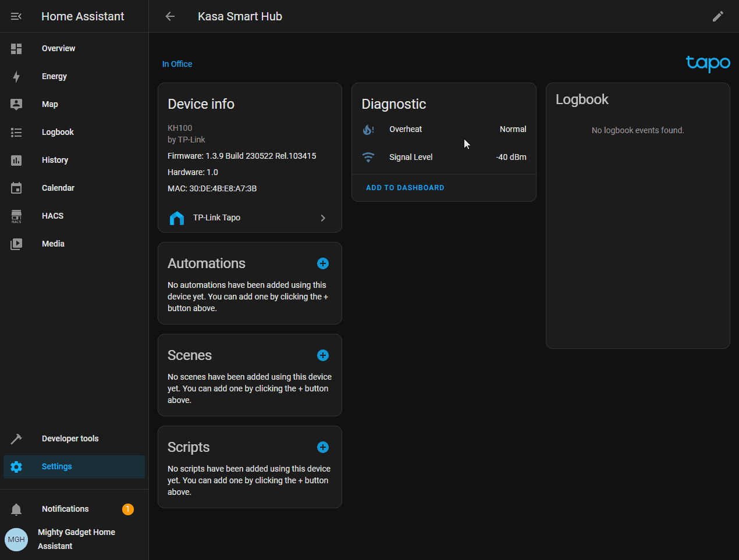This screenshot has width=739, height=560.
Task: Open the MGH user profile avatar
Action: [16, 539]
